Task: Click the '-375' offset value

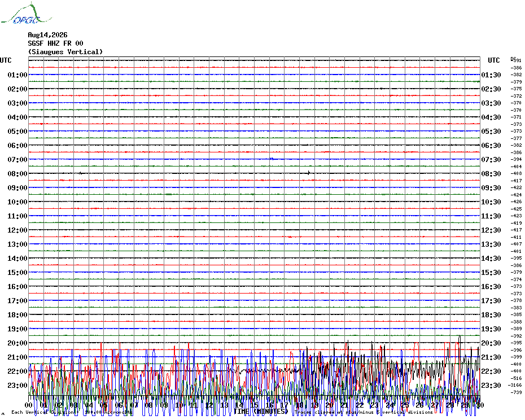Action: (x=517, y=89)
